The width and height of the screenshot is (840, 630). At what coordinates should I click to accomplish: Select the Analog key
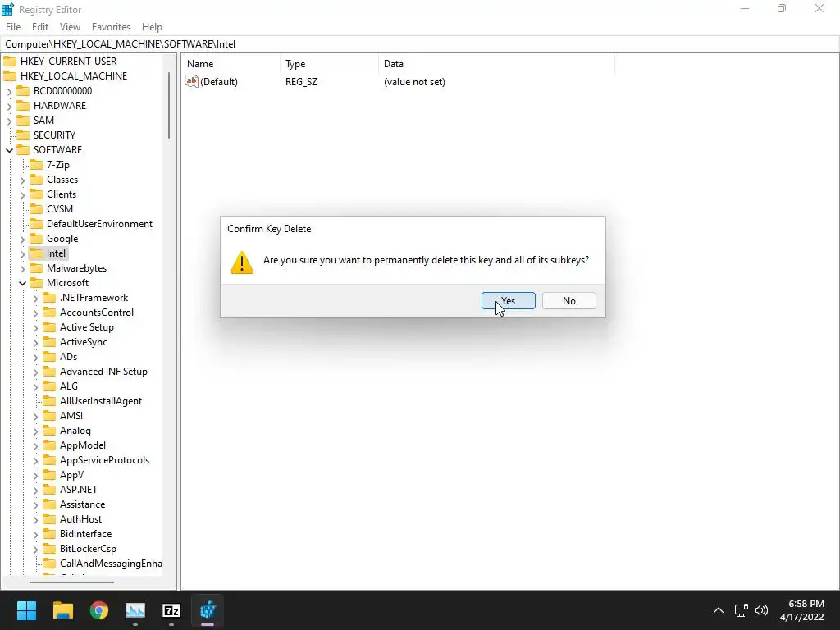[75, 431]
